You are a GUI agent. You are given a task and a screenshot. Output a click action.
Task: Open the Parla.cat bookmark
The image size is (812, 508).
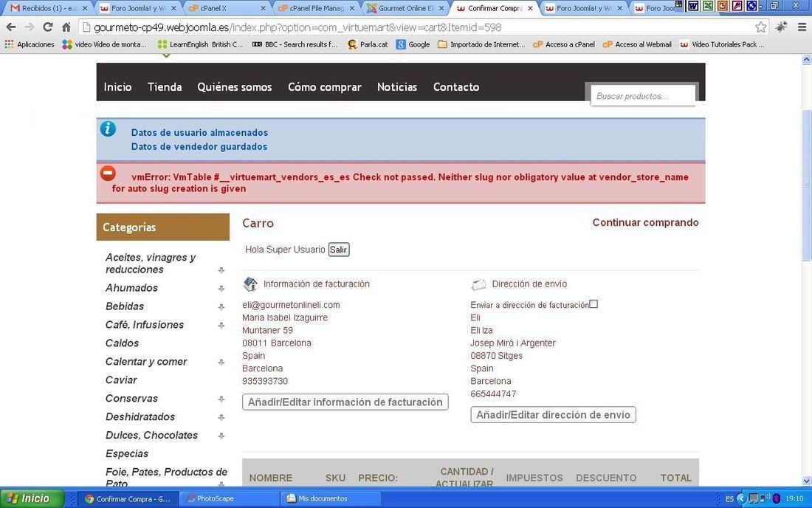pyautogui.click(x=368, y=44)
